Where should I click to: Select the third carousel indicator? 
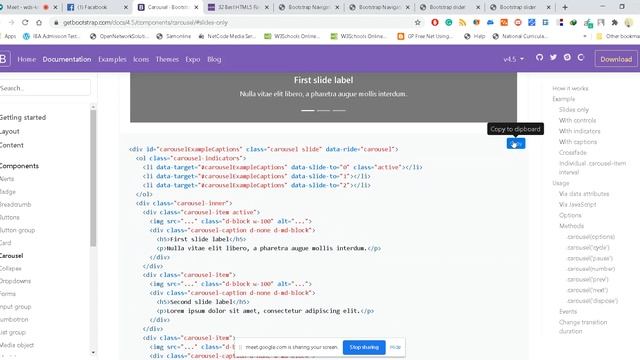pyautogui.click(x=339, y=110)
